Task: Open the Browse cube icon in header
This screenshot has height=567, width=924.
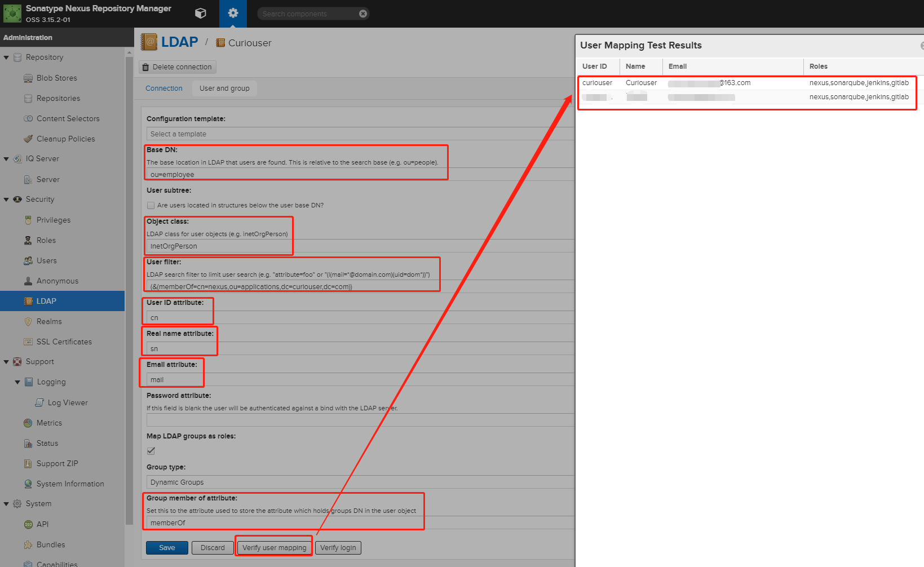Action: click(x=201, y=13)
